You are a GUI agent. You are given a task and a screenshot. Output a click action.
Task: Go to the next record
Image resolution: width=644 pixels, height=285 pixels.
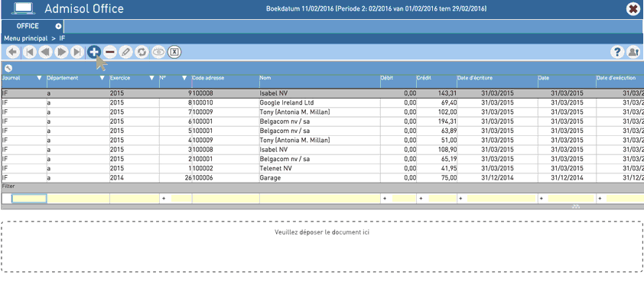pos(62,52)
